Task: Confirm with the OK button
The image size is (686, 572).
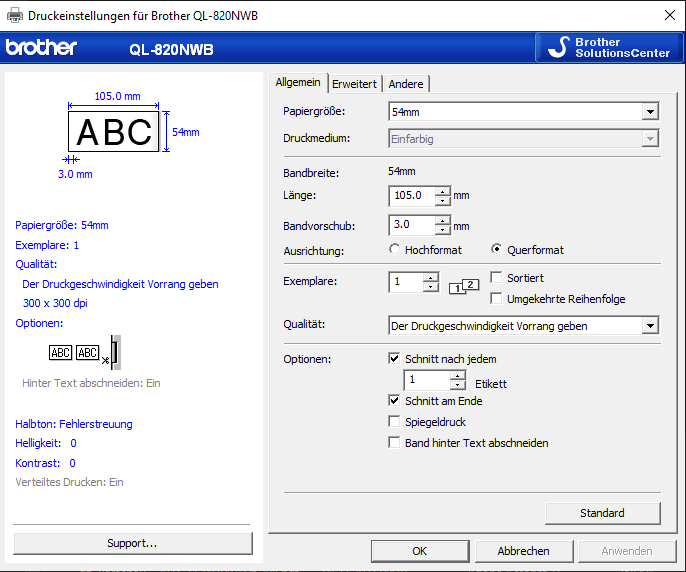Action: coord(420,551)
